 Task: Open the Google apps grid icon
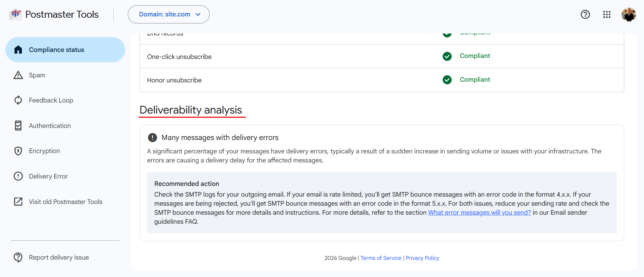[607, 14]
